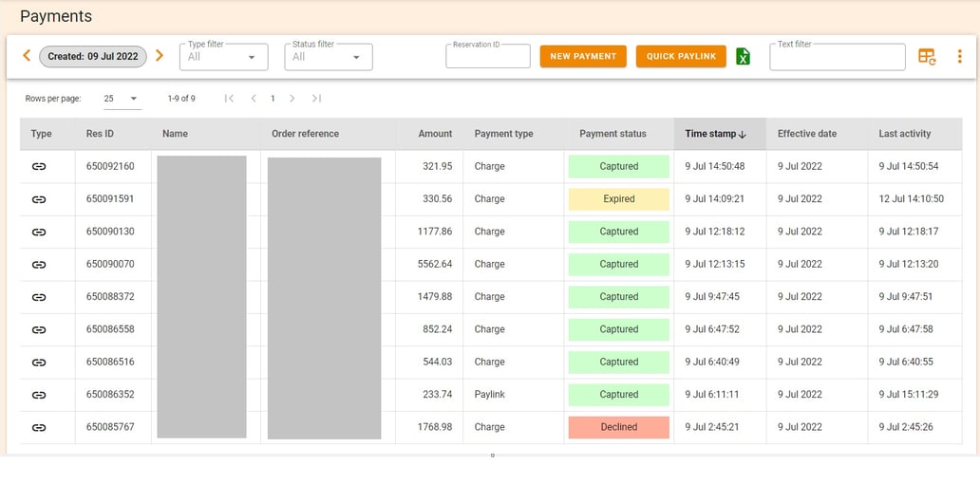Click link icon for reservation 650090070
980x484 pixels.
39,264
